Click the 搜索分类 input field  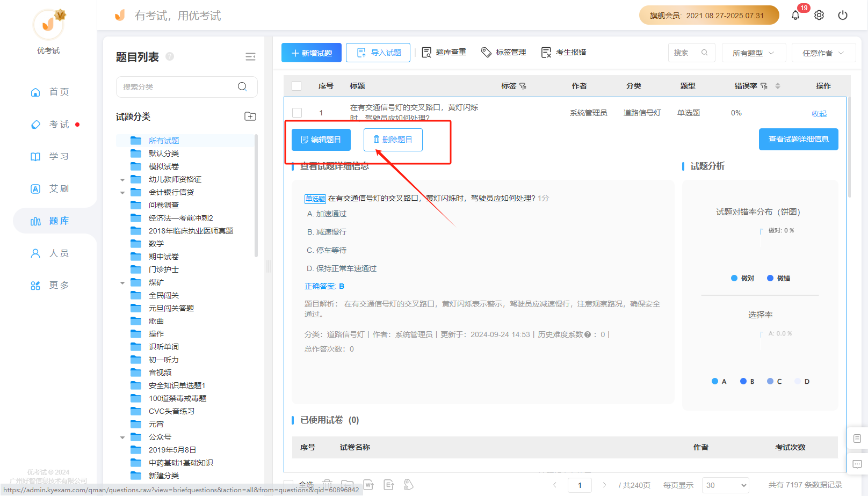click(187, 87)
